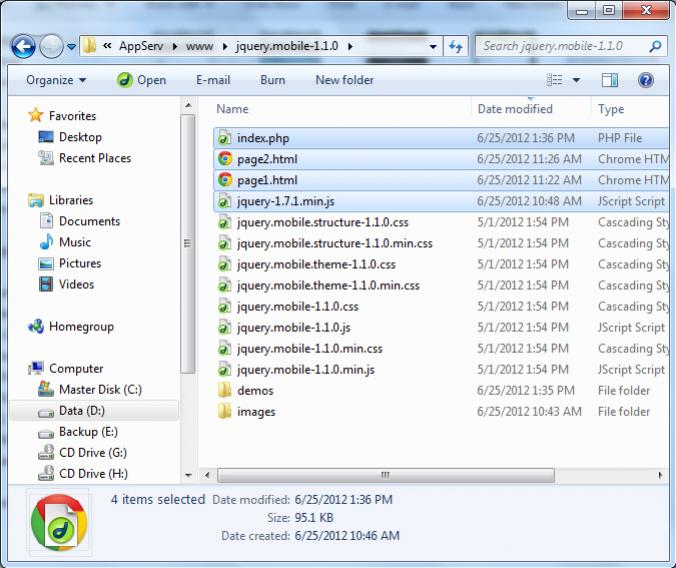Click Chrome icon of page1.html
Image resolution: width=676 pixels, height=568 pixels.
tap(225, 180)
